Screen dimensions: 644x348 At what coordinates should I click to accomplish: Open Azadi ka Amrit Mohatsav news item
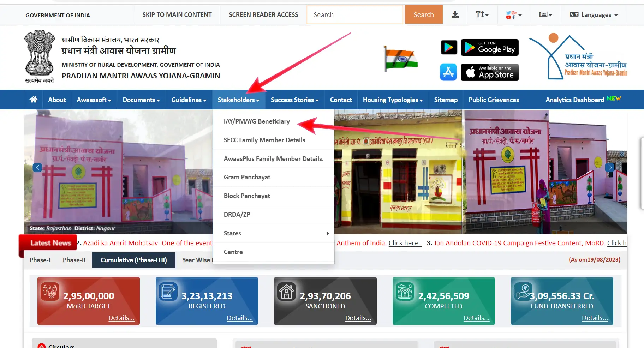click(148, 243)
